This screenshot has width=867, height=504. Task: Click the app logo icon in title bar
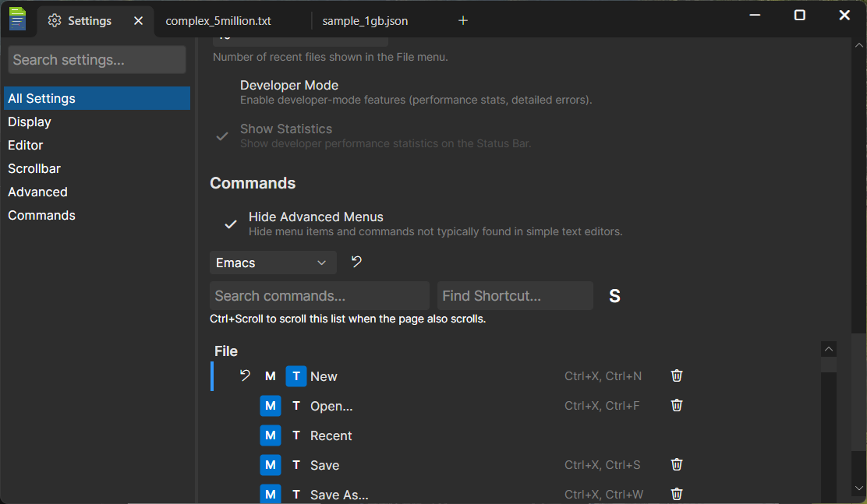point(17,19)
